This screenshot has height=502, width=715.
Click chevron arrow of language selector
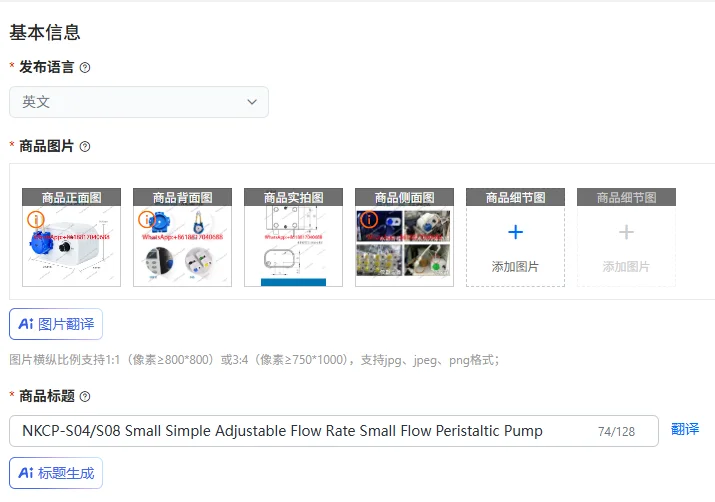coord(252,102)
